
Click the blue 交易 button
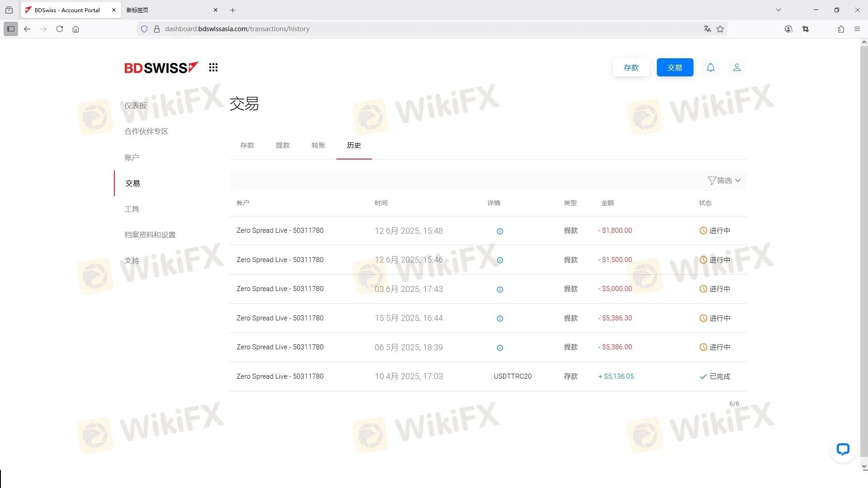pos(675,67)
